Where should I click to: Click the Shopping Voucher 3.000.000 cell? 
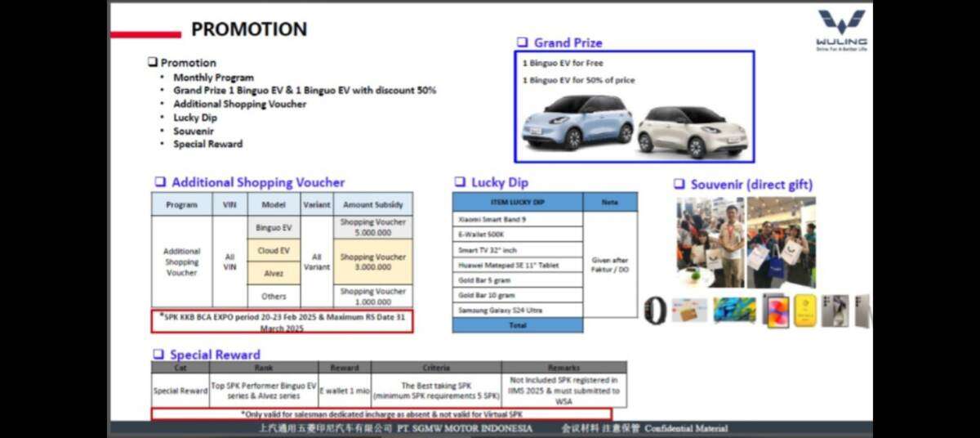click(373, 261)
